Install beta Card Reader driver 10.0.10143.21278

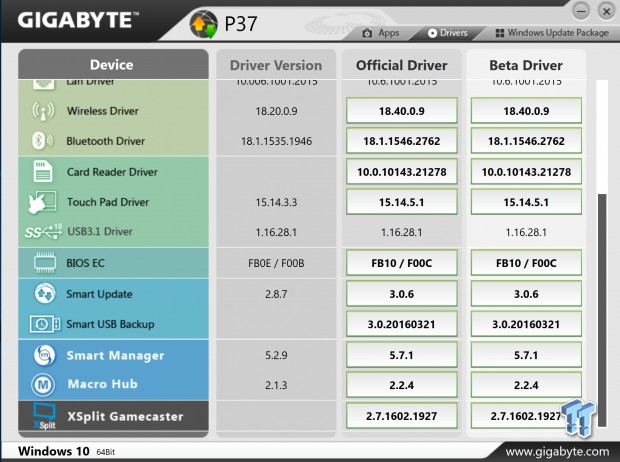click(526, 172)
